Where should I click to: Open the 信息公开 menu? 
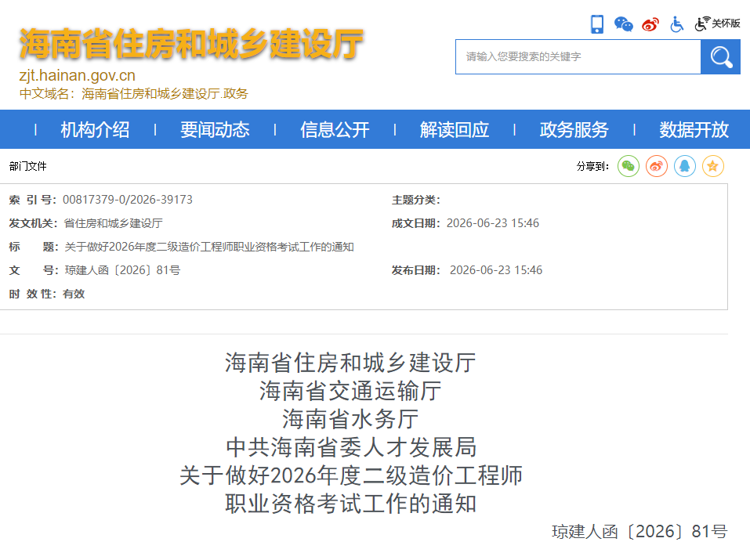[x=335, y=129]
